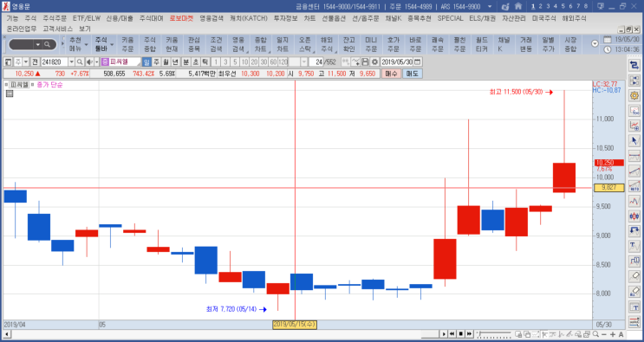This screenshot has height=342, width=644.
Task: Select the 주 (weekly) period toggle
Action: [156, 62]
